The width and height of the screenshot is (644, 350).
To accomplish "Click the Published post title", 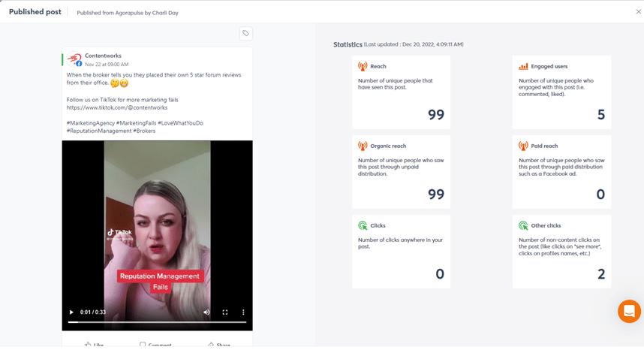I will click(x=35, y=12).
